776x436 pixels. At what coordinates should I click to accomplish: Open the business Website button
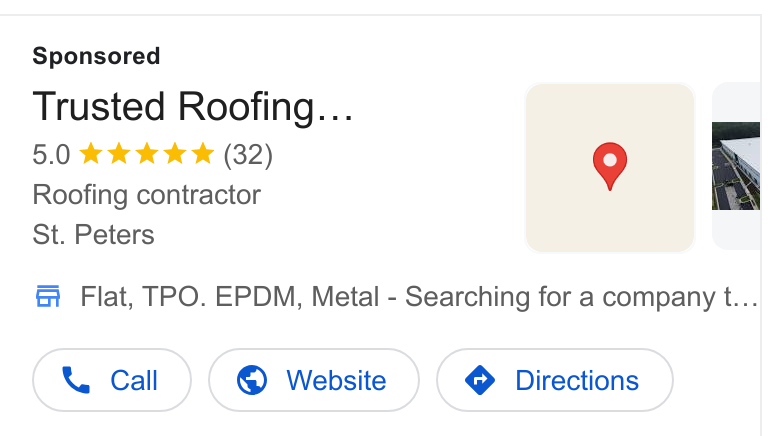point(314,380)
